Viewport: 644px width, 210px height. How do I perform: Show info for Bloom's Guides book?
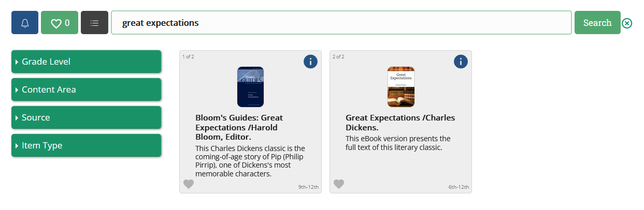click(310, 62)
